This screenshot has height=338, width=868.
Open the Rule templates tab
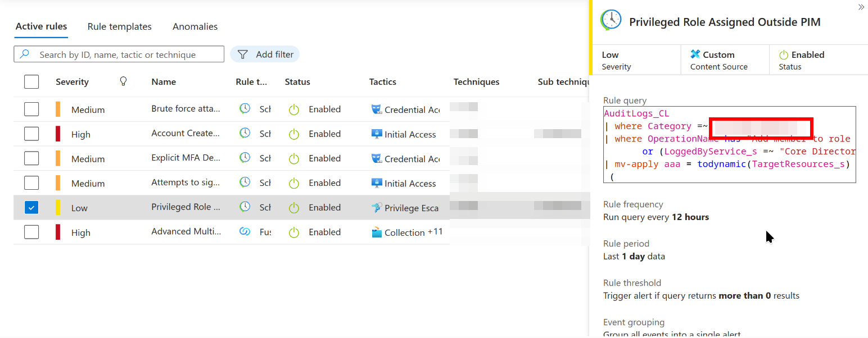(119, 26)
